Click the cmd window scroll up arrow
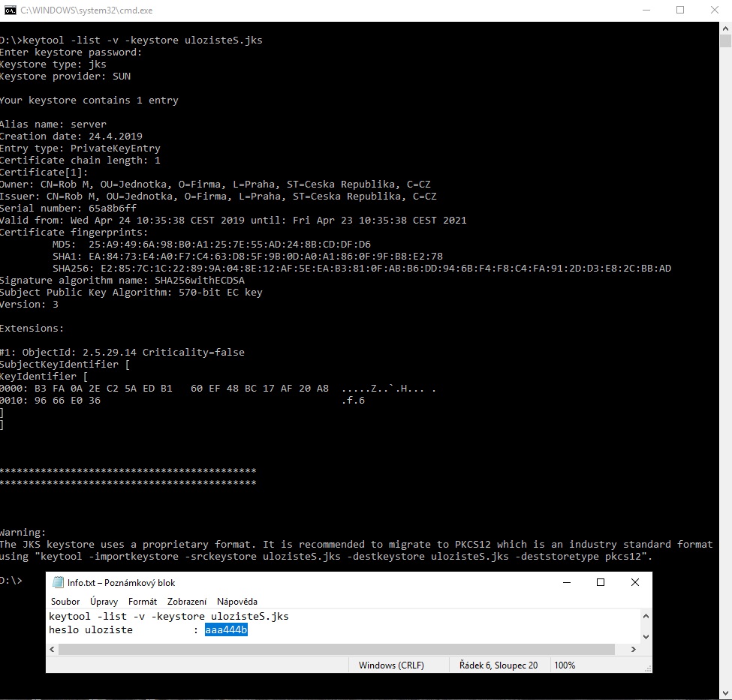This screenshot has height=700, width=732. (725, 29)
